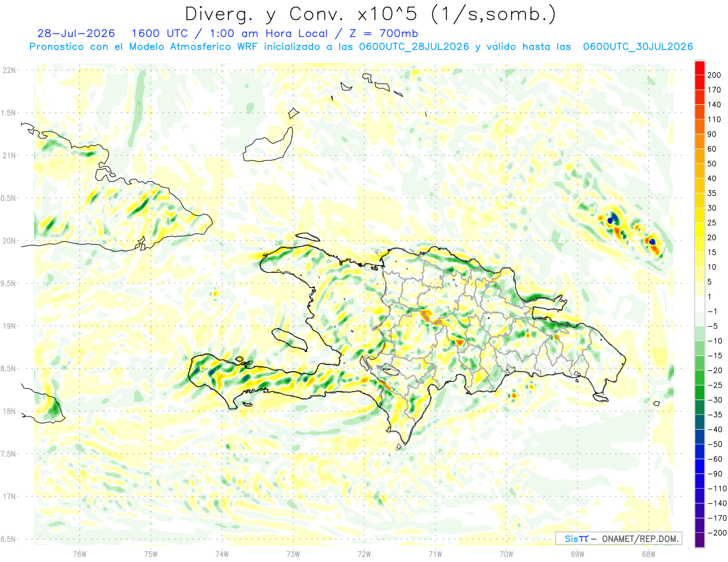Click the '8.5N' axis label
This screenshot has width=728, height=562.
pyautogui.click(x=8, y=369)
